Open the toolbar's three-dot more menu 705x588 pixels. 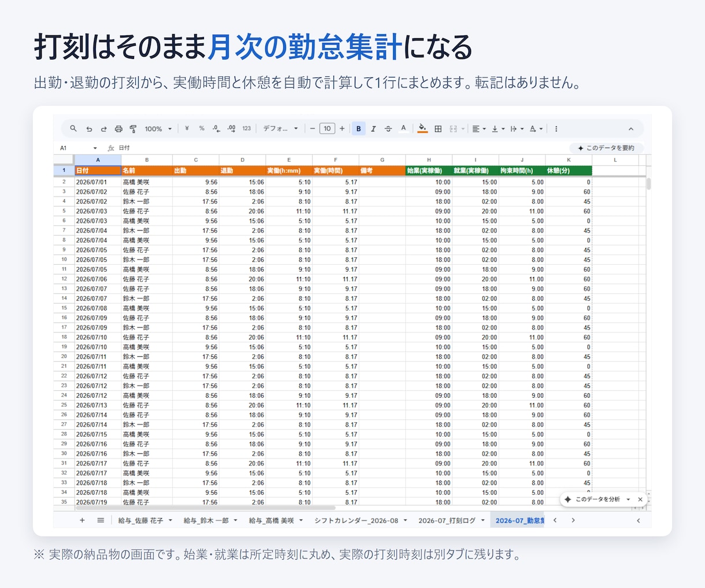click(x=556, y=128)
